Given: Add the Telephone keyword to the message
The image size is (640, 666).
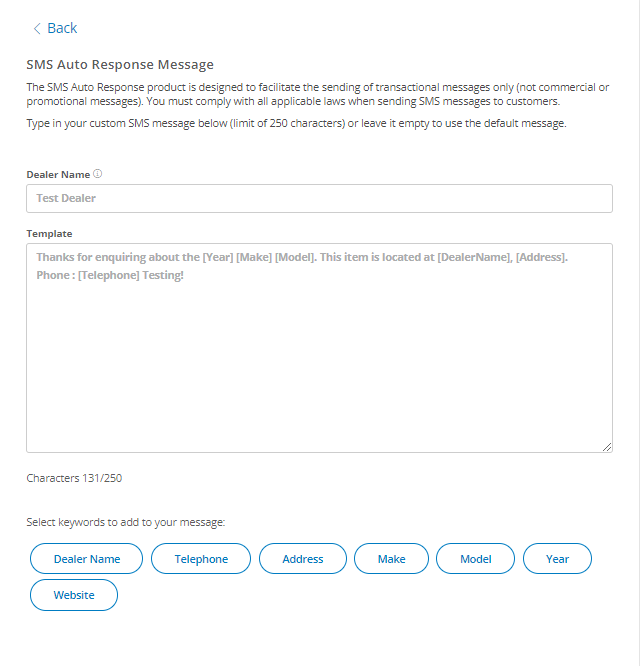Looking at the screenshot, I should pyautogui.click(x=201, y=559).
